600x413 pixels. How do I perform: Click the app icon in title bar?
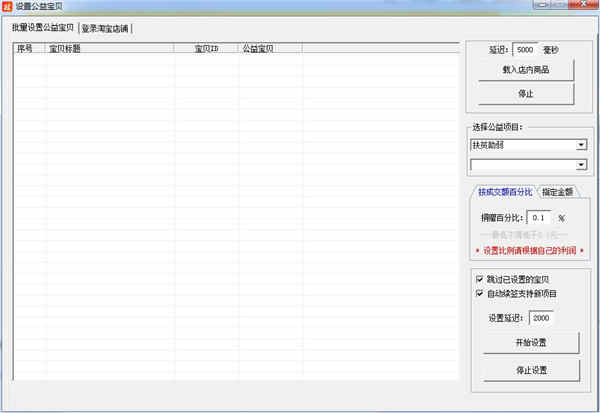tap(8, 7)
